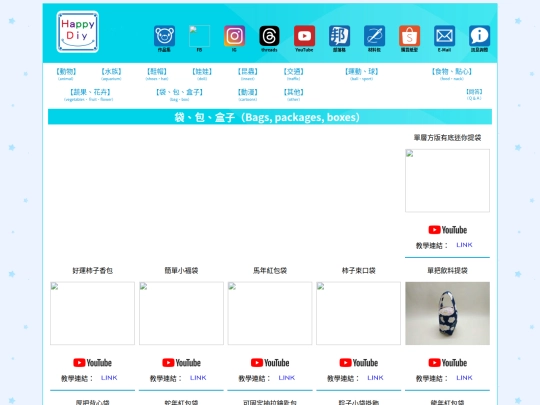Click LINK for 好運柿子香包 tutorial
540x405 pixels.
109,378
